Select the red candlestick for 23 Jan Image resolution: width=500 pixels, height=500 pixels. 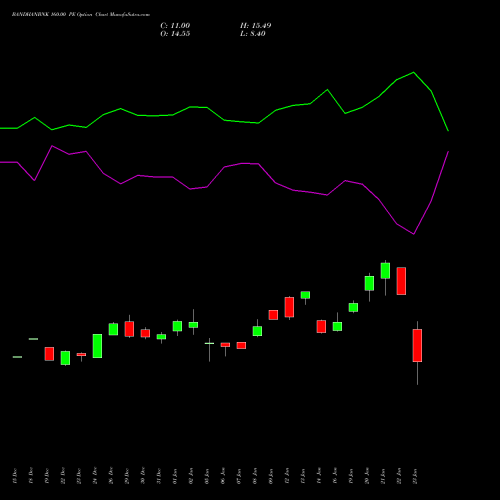pos(417,346)
